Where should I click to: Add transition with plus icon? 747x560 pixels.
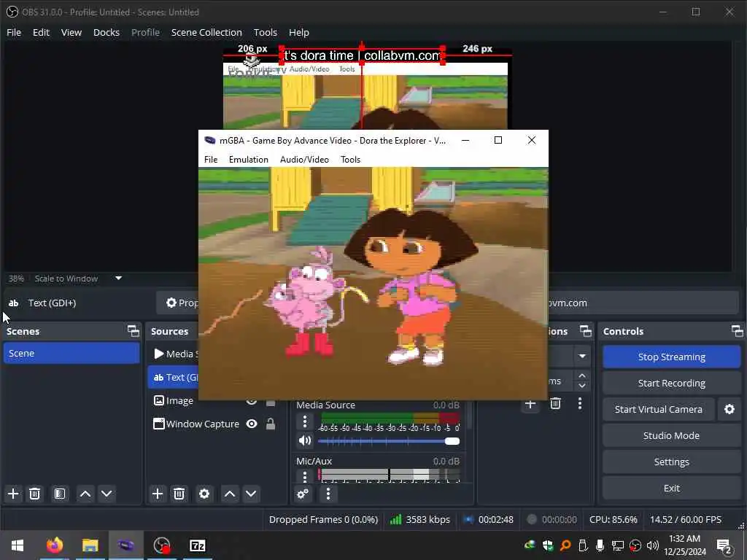click(530, 404)
